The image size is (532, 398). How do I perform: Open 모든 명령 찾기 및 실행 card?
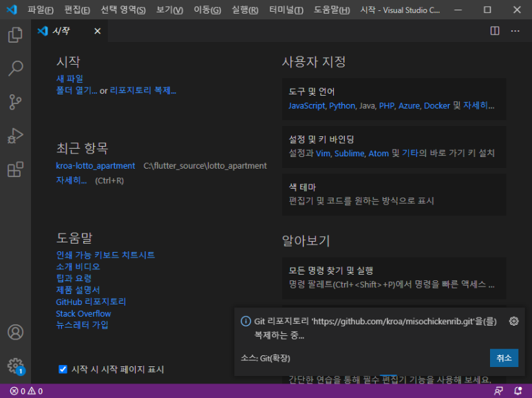pos(394,278)
